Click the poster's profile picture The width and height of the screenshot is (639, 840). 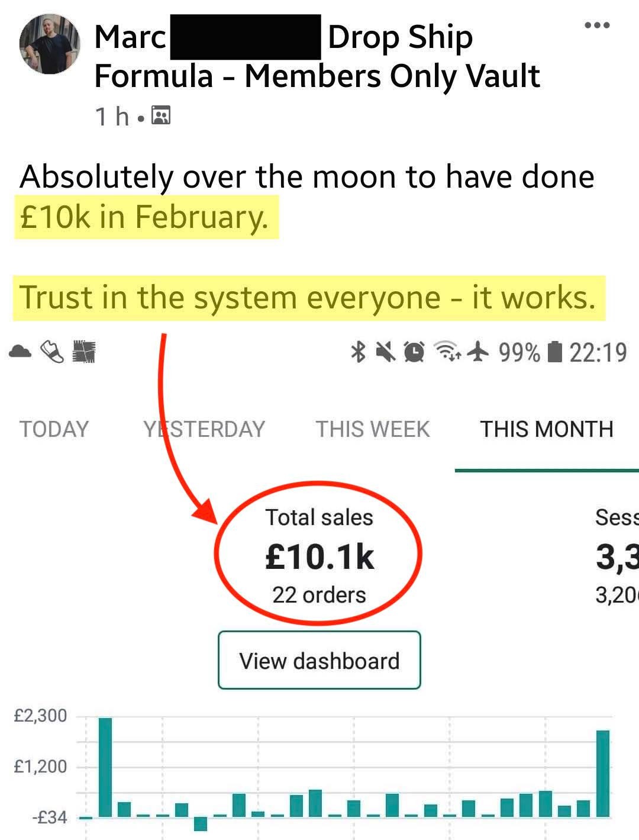(x=49, y=44)
